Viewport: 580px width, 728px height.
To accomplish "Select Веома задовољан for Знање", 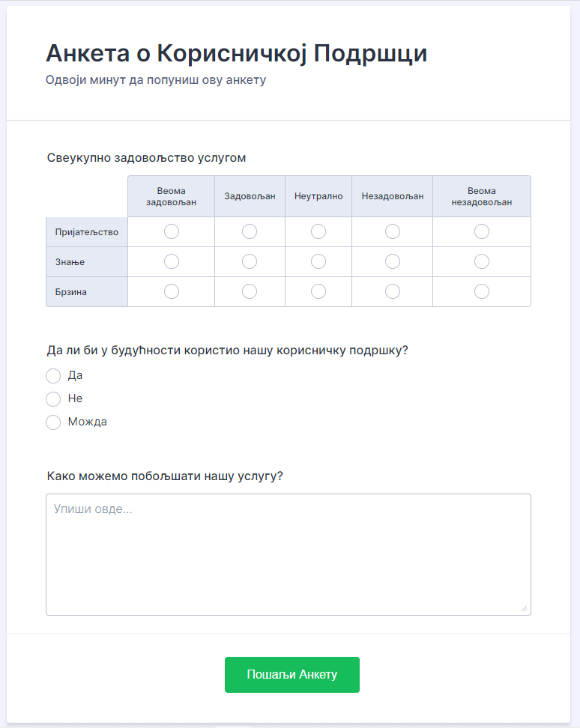I will [x=172, y=261].
